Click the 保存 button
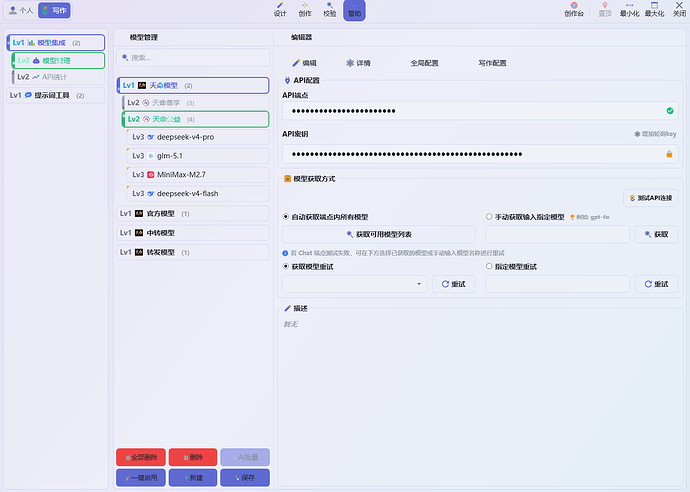This screenshot has height=492, width=690. click(245, 477)
